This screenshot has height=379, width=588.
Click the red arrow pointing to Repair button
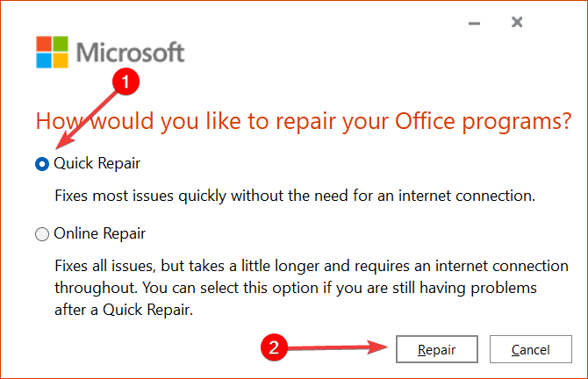pyautogui.click(x=338, y=347)
